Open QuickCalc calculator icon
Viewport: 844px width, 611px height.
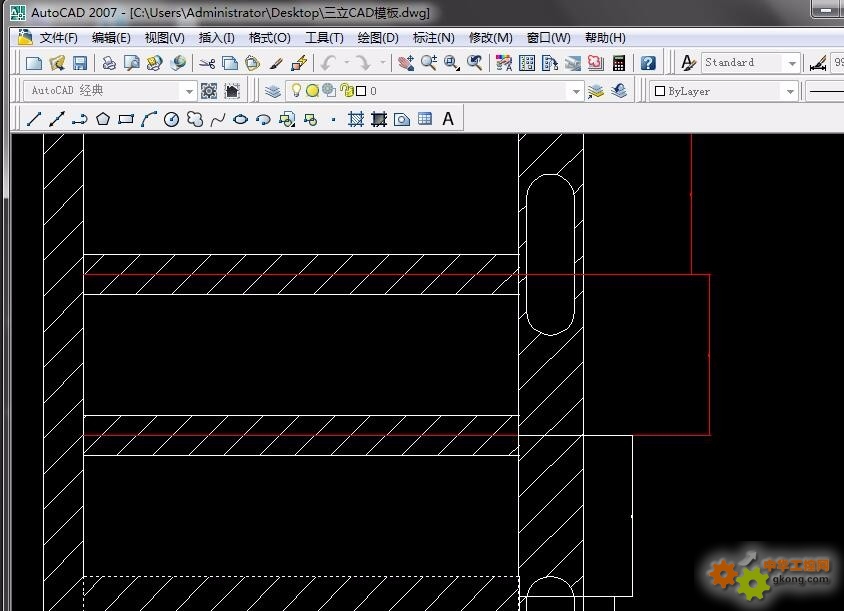619,64
